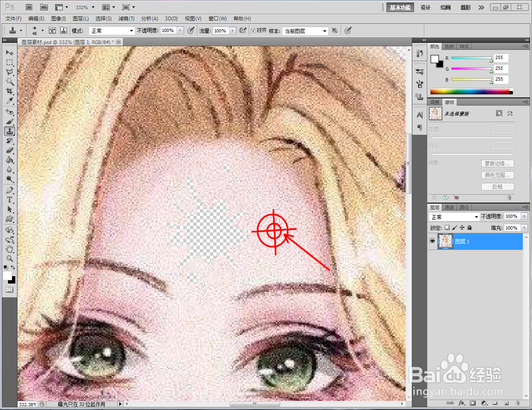
Task: Click the 颜色范围... button
Action: (498, 175)
